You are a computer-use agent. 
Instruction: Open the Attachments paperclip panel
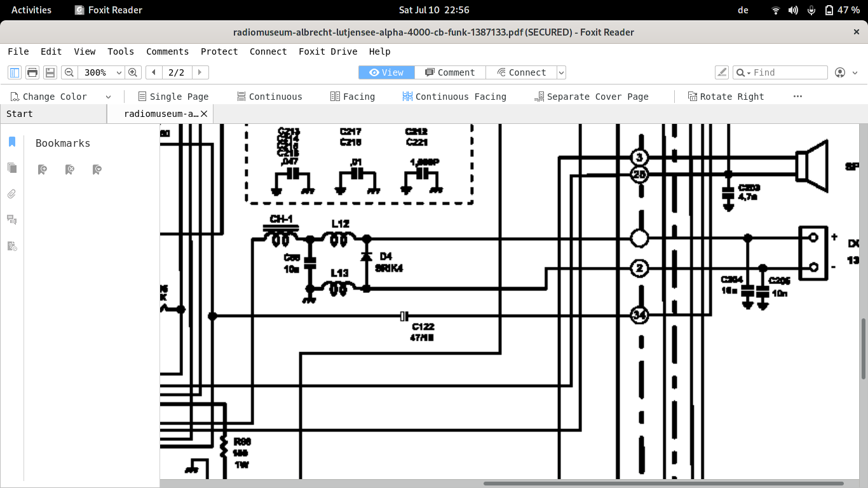tap(11, 194)
